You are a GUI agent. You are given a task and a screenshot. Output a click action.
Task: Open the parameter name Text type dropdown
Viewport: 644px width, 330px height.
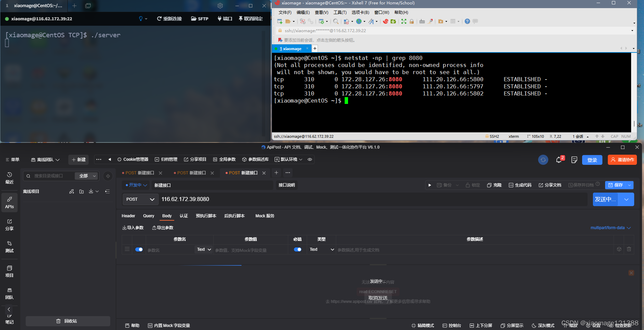(204, 249)
